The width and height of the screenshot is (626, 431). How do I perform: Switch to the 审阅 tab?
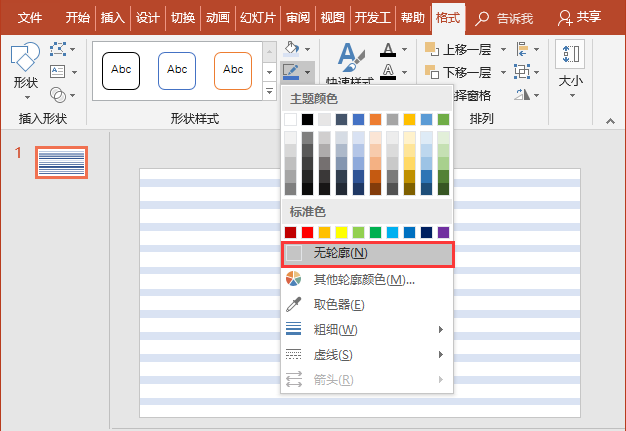(x=298, y=18)
